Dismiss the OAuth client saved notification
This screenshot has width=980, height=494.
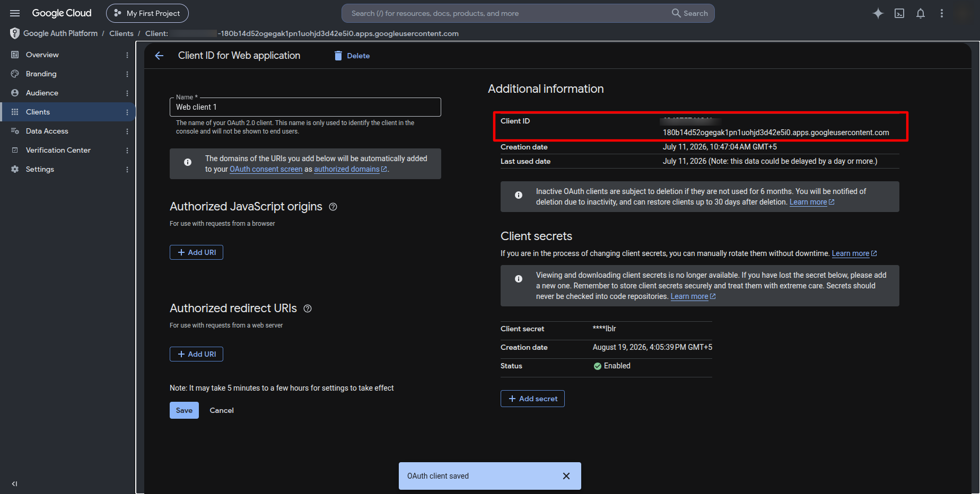point(566,476)
